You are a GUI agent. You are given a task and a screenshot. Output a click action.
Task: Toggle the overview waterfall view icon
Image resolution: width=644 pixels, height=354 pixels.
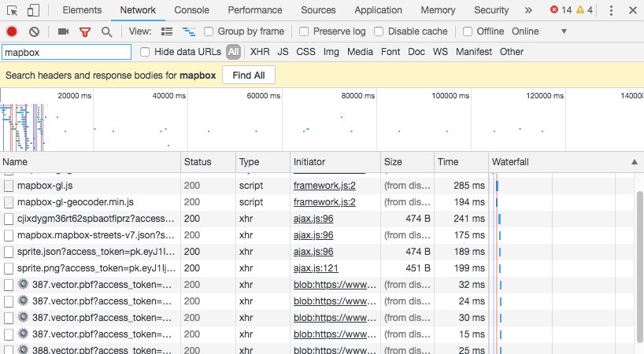(189, 31)
